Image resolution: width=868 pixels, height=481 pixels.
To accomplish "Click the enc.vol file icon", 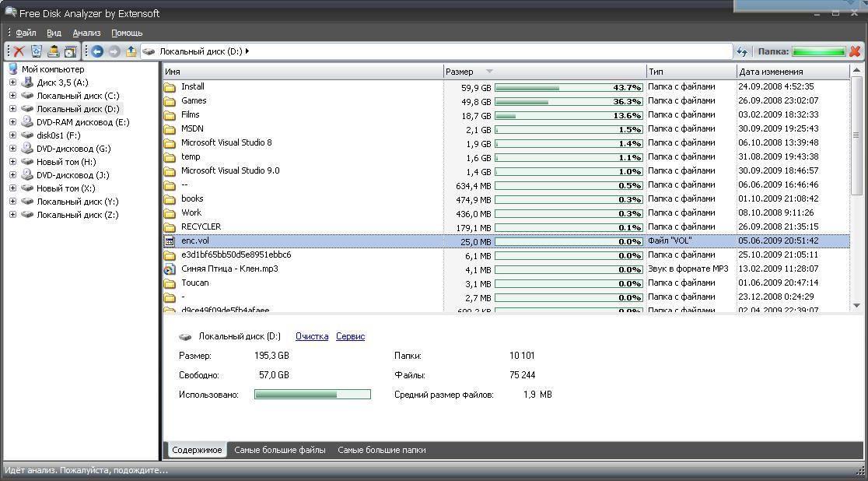I will click(170, 241).
